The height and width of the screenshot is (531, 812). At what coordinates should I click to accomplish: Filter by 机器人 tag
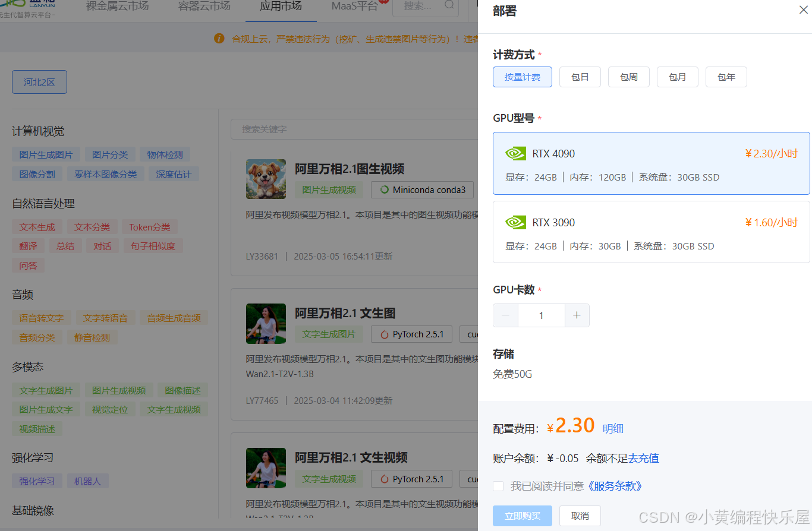[88, 481]
